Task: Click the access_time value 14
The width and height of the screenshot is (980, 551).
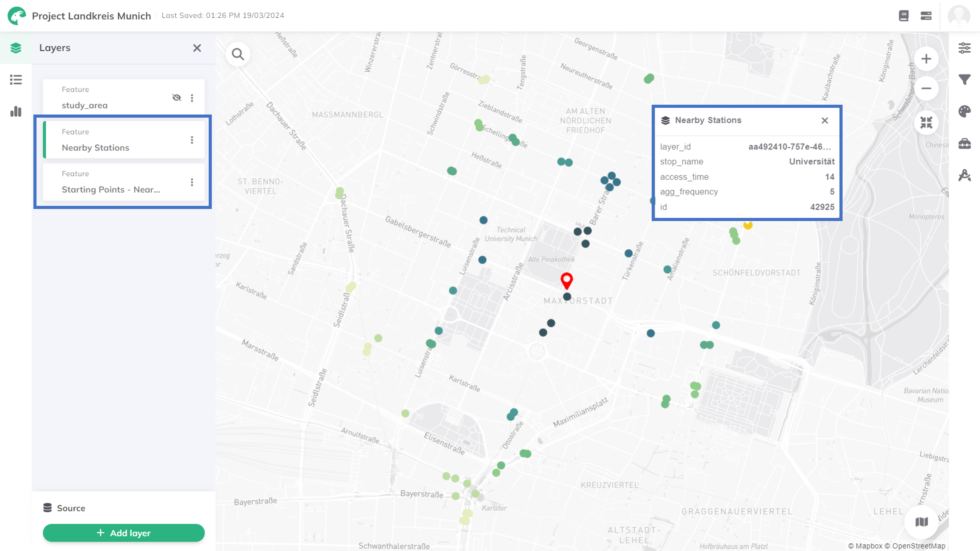Action: coord(829,177)
